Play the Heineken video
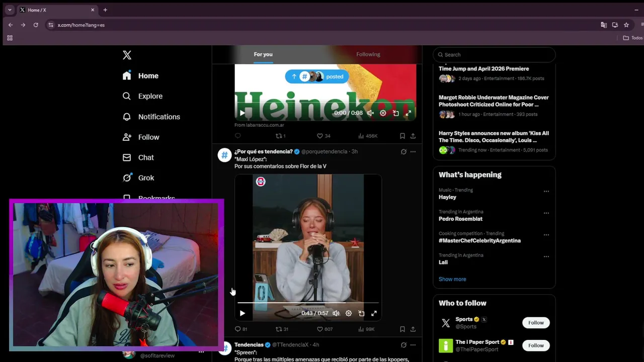The width and height of the screenshot is (644, 362). [x=242, y=113]
